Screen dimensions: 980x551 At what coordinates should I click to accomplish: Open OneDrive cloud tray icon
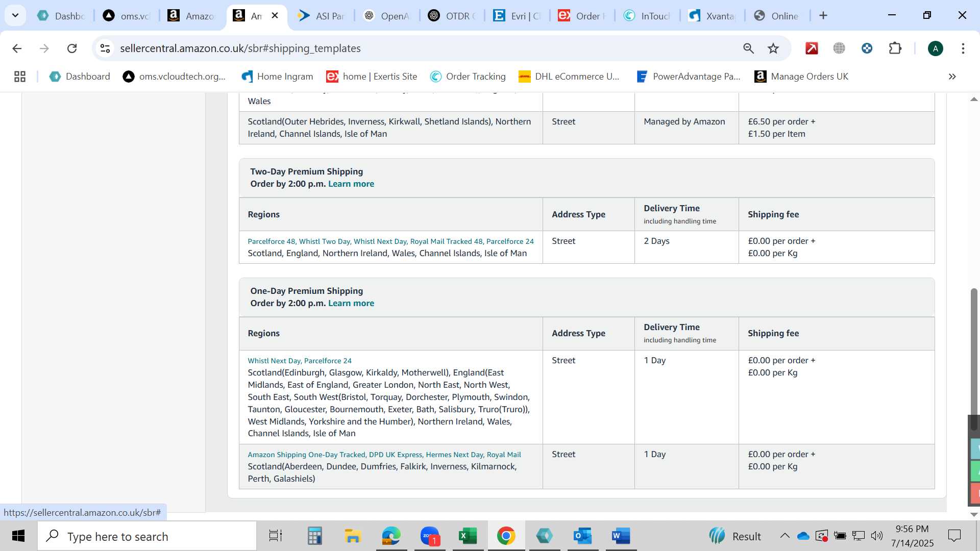pos(803,536)
